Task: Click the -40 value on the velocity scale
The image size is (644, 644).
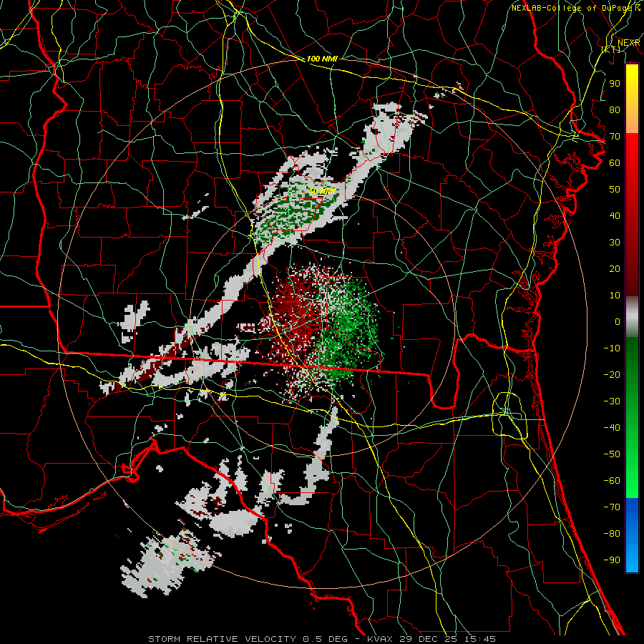Action: pyautogui.click(x=612, y=428)
